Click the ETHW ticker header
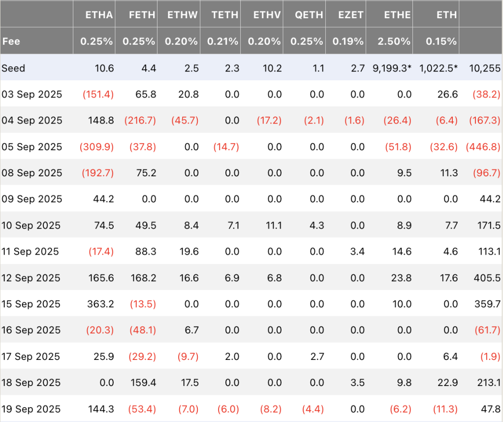This screenshot has height=422, width=504. (x=183, y=15)
